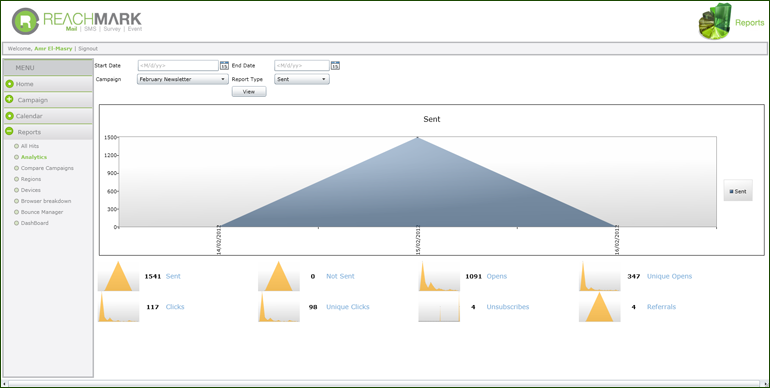Viewport: 770px width, 388px height.
Task: Open the Reports menu item
Action: (x=48, y=132)
